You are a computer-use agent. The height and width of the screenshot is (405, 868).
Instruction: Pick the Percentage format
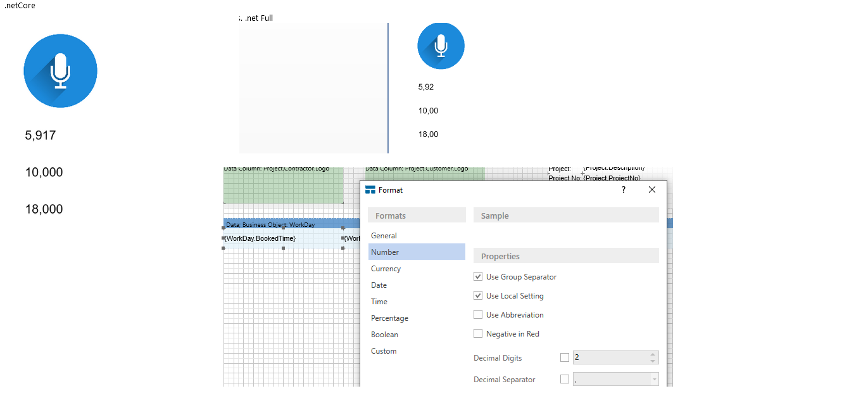(389, 318)
